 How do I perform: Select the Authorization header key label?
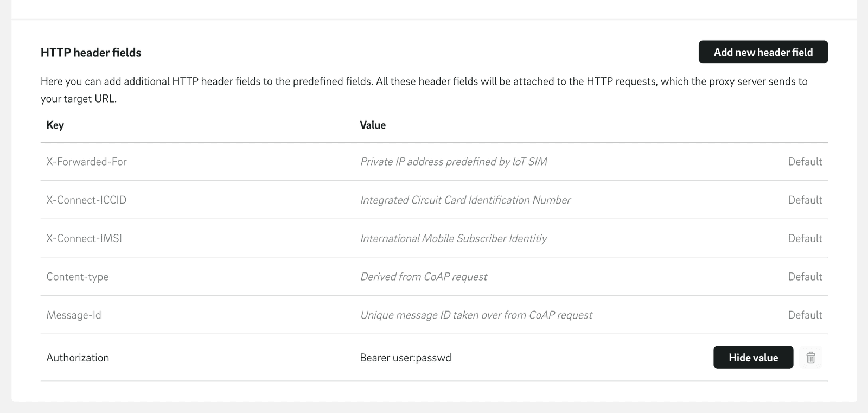coord(78,358)
